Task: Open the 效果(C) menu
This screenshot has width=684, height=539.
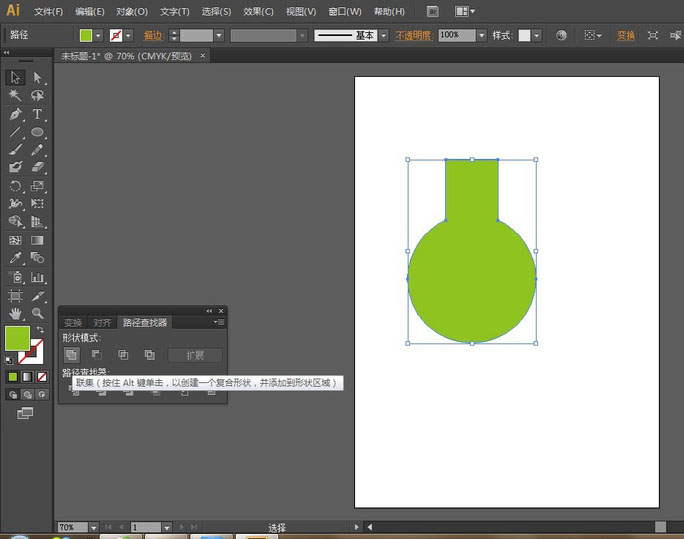Action: [x=259, y=12]
